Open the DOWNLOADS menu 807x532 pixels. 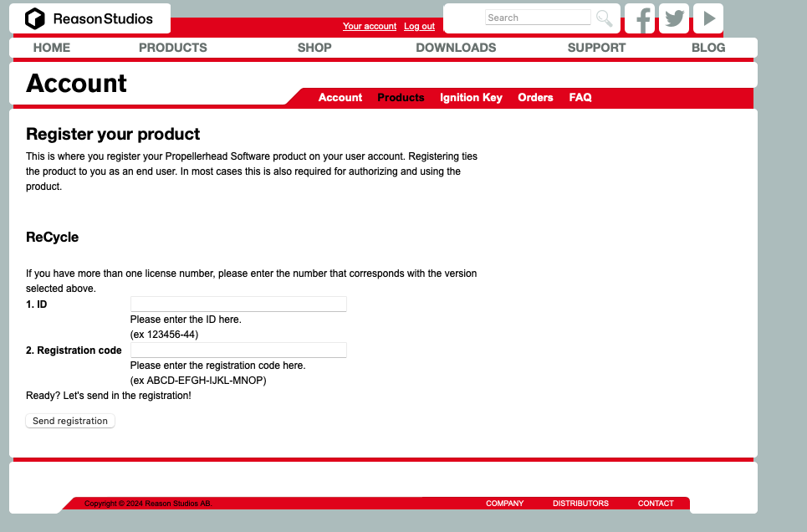coord(456,48)
